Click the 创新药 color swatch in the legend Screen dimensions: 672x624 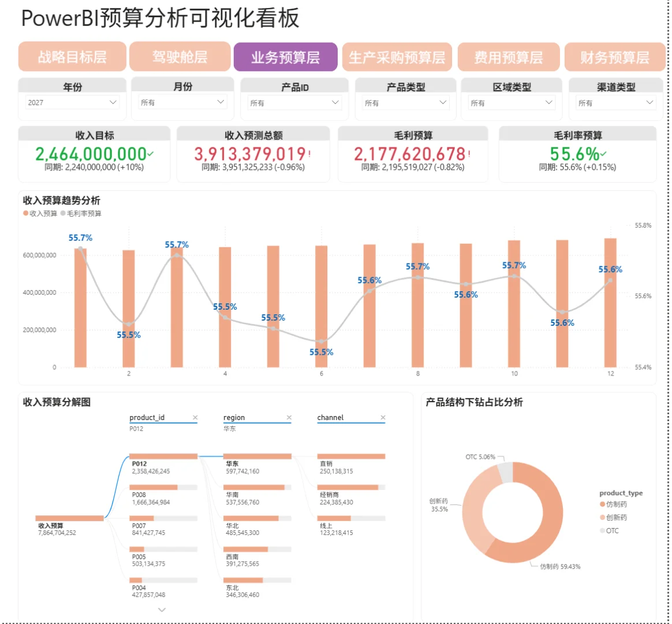click(x=603, y=517)
